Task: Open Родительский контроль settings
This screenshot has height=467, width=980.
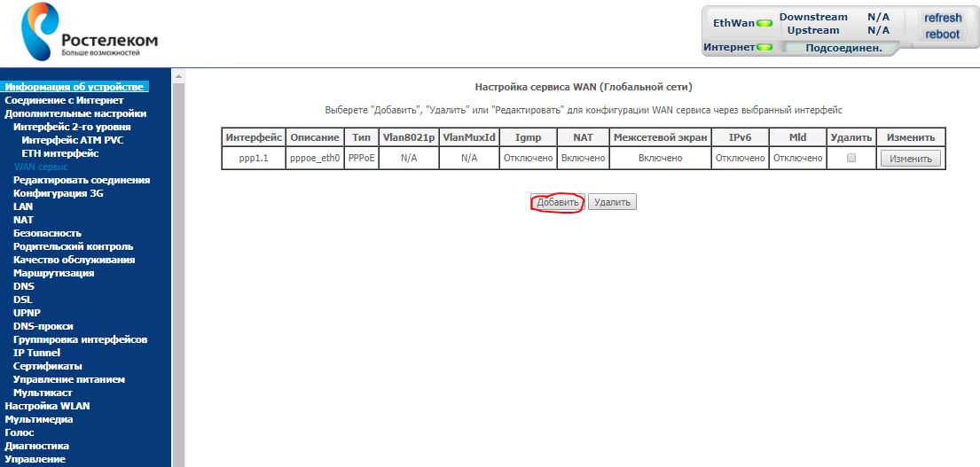Action: click(x=73, y=246)
